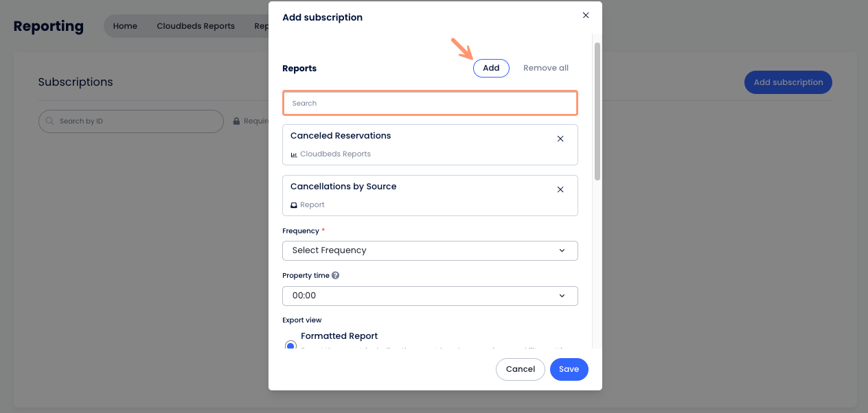Click the Report tray icon under Cancellations
Image resolution: width=868 pixels, height=413 pixels.
click(x=294, y=205)
